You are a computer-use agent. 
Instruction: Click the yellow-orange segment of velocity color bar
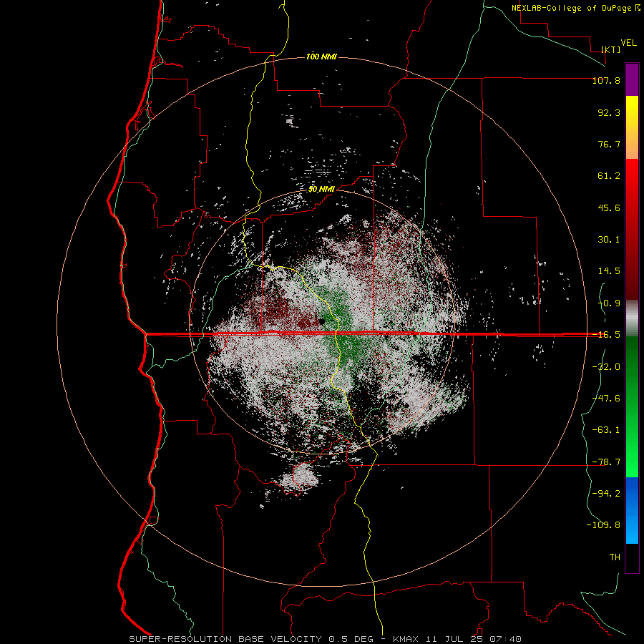tap(632, 127)
